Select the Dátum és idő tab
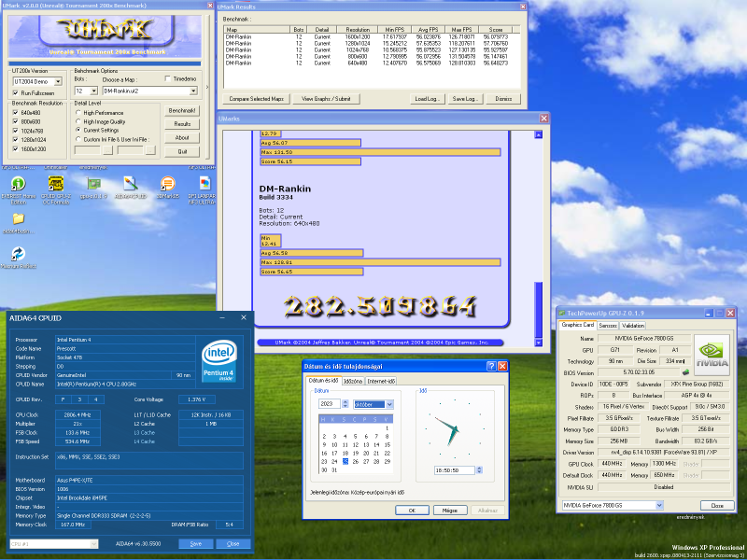Screen dimensions: 747x560 [323, 380]
